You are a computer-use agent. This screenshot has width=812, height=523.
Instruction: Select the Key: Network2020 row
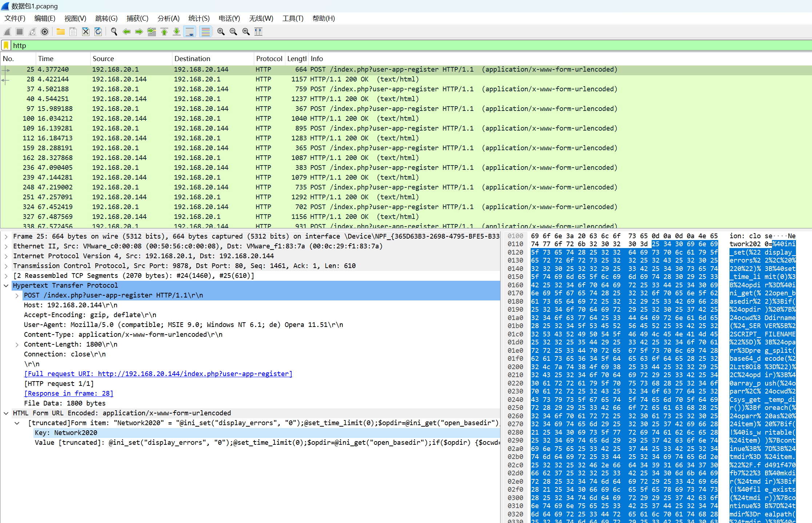(x=267, y=433)
